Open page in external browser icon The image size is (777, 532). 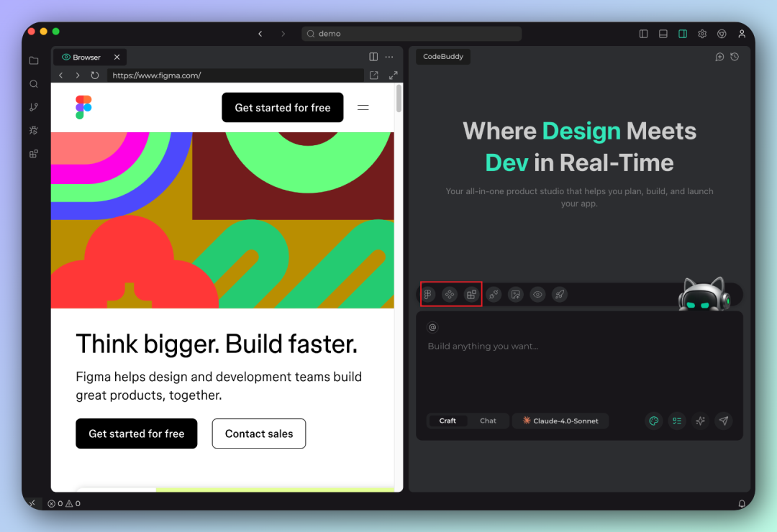374,75
